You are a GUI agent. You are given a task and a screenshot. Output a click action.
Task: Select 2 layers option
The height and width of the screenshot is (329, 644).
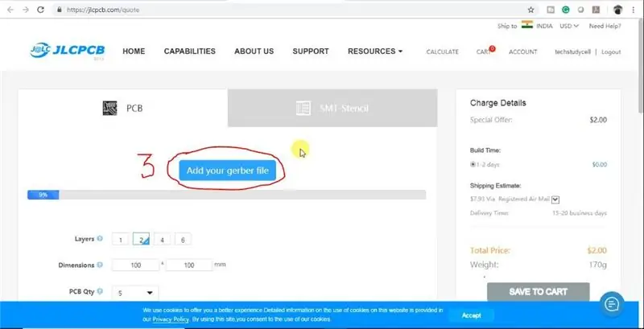tap(141, 239)
